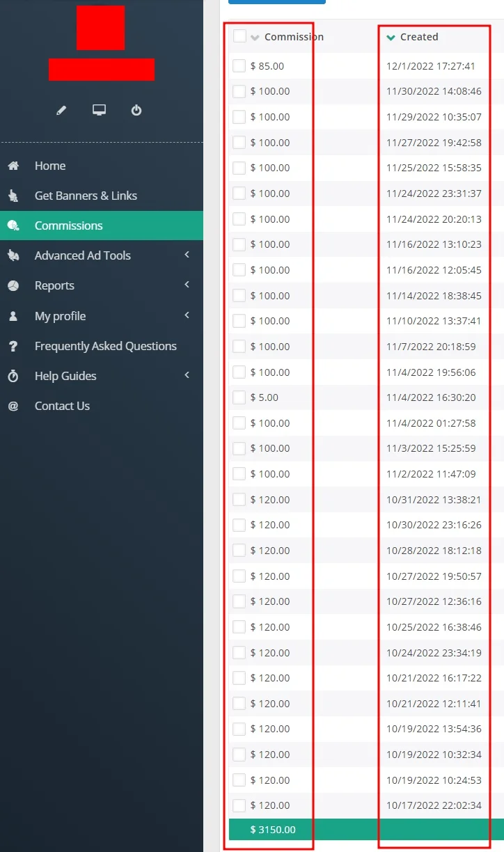The height and width of the screenshot is (852, 504).
Task: Tick the select-all checkbox in Commission header
Action: click(x=239, y=36)
